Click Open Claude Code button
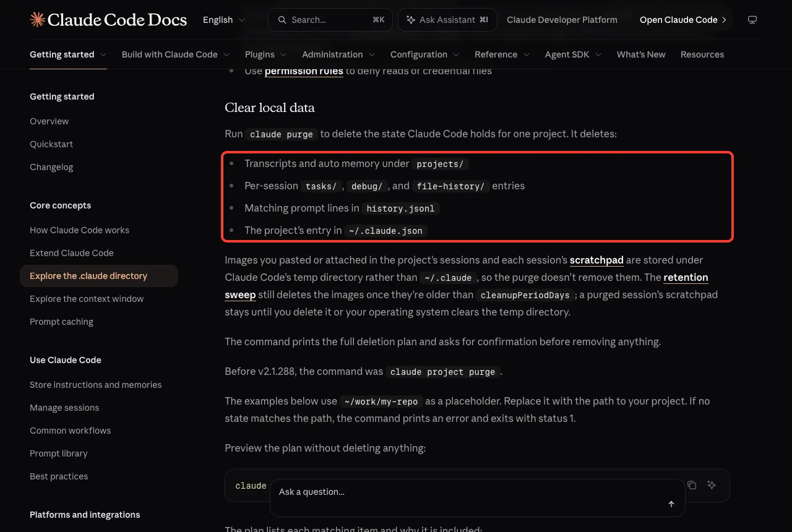 [x=683, y=20]
